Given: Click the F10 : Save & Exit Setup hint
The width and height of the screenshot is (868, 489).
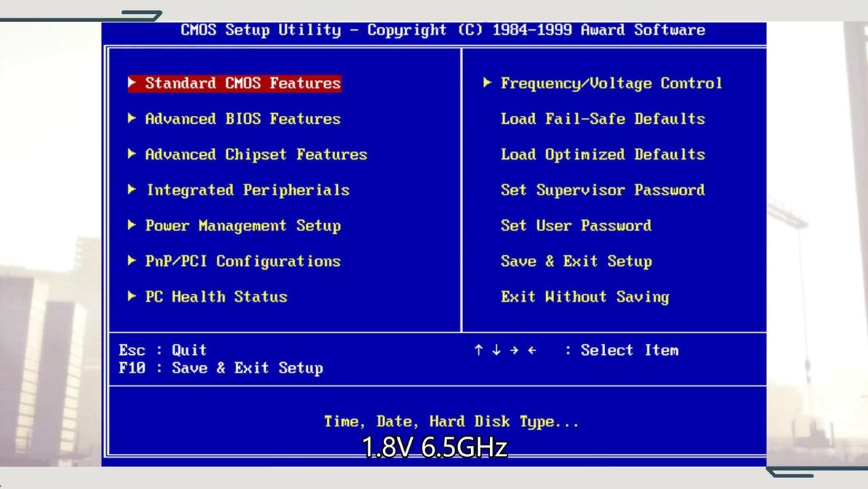Looking at the screenshot, I should (x=221, y=368).
